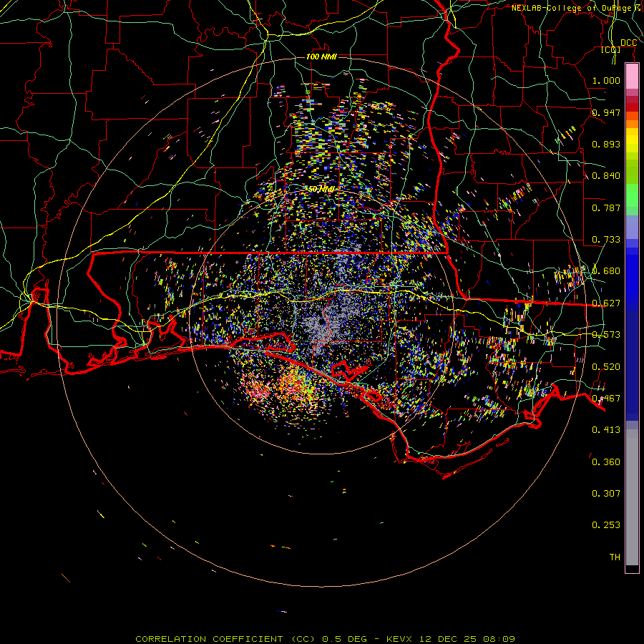Click the 0.253 legend value
This screenshot has width=644, height=644.
(x=606, y=525)
